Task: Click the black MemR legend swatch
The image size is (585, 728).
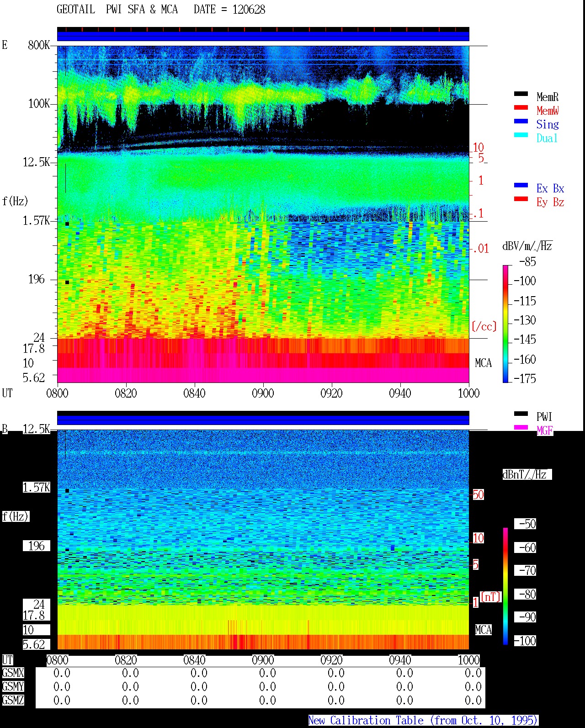Action: point(521,94)
